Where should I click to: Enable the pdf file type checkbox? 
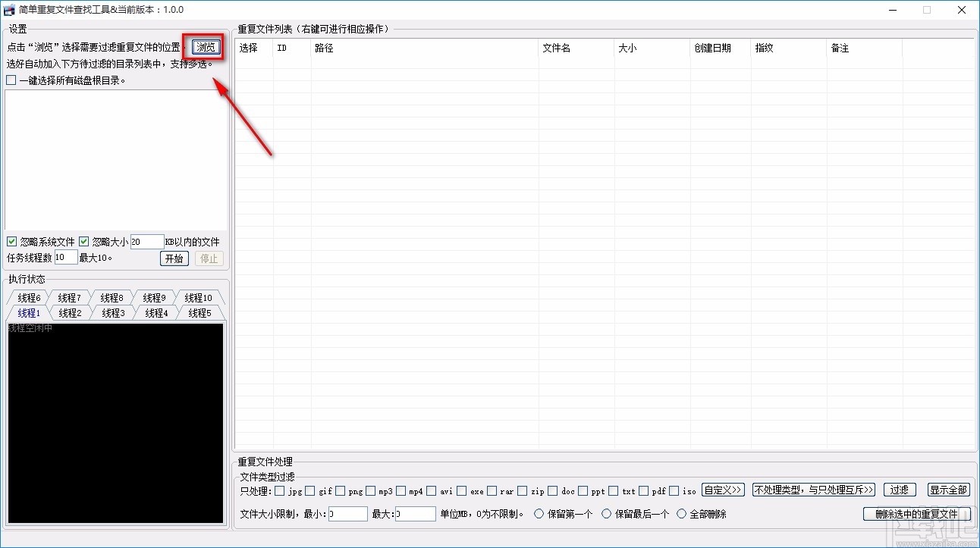[643, 491]
